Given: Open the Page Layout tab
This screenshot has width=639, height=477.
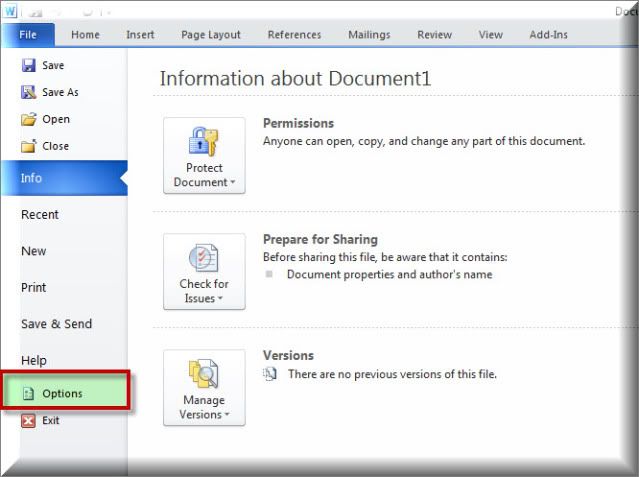Looking at the screenshot, I should [211, 35].
